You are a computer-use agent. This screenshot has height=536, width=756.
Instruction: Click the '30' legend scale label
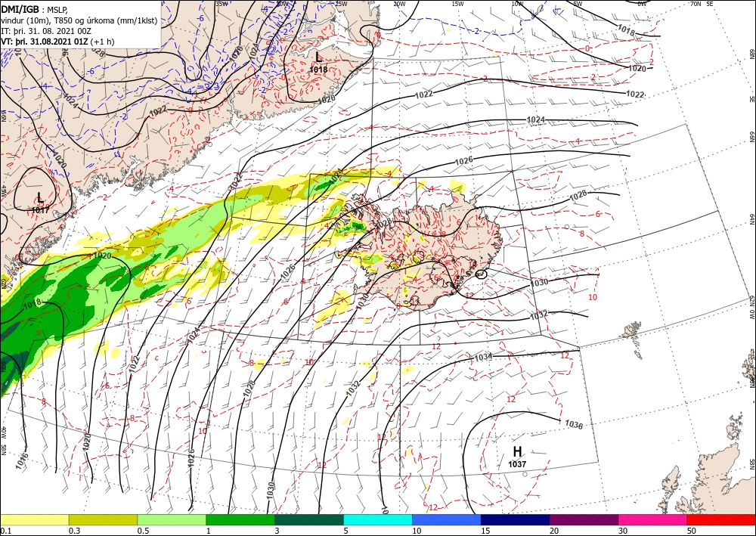coord(622,531)
